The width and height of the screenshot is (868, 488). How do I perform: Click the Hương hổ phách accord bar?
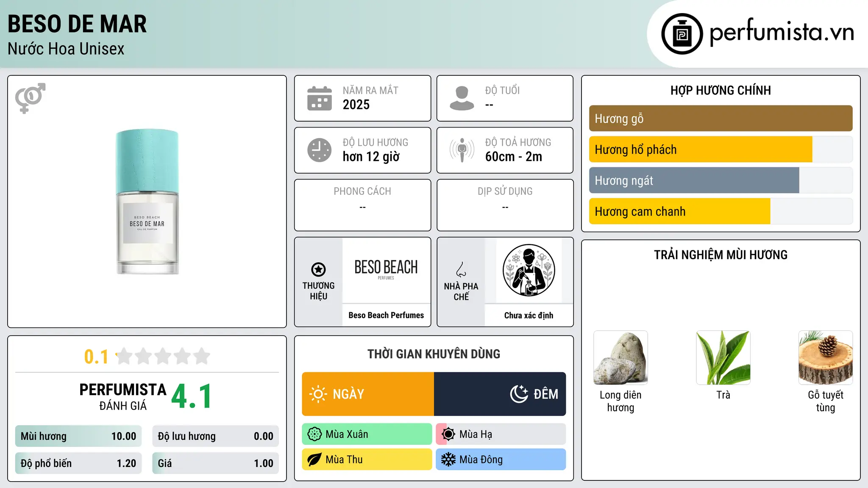click(x=721, y=150)
